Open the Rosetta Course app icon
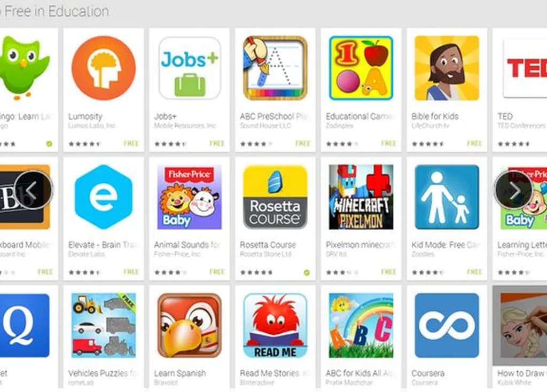The width and height of the screenshot is (547, 392). [x=275, y=197]
